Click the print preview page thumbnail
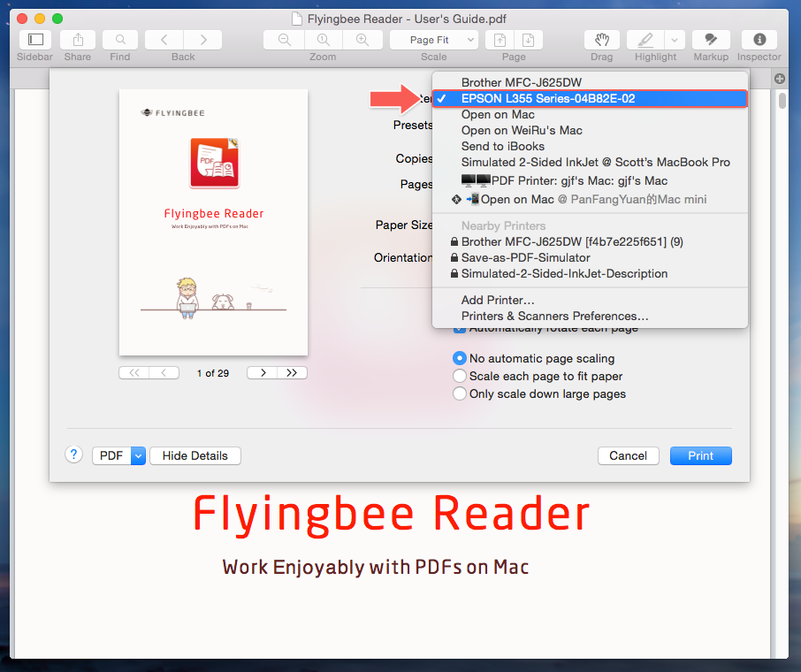The width and height of the screenshot is (801, 672). point(214,222)
